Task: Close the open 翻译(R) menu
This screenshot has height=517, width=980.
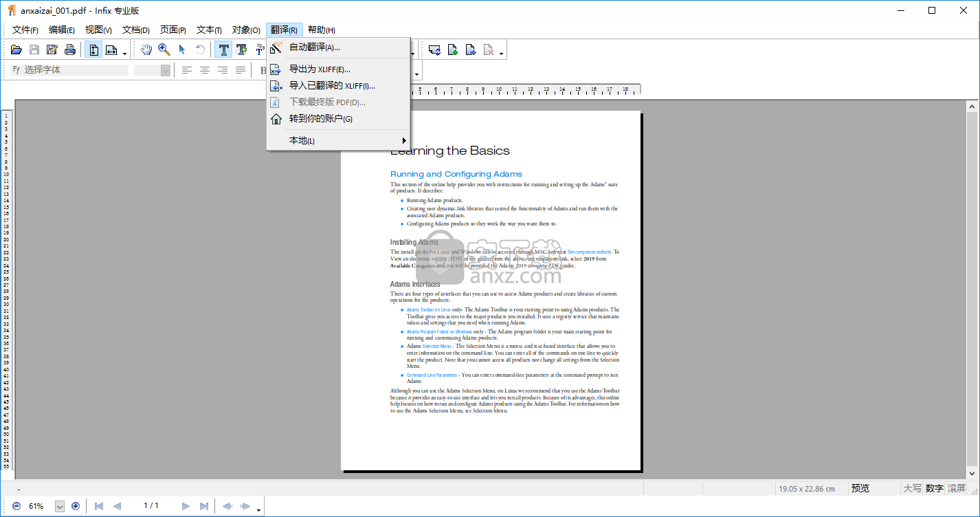Action: tap(284, 30)
